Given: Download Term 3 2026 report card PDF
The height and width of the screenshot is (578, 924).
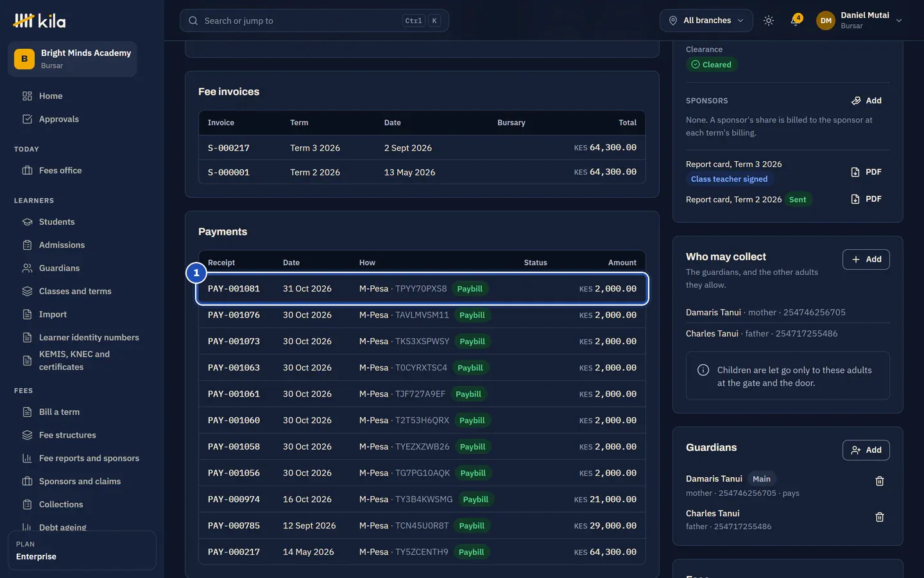Looking at the screenshot, I should tap(866, 172).
